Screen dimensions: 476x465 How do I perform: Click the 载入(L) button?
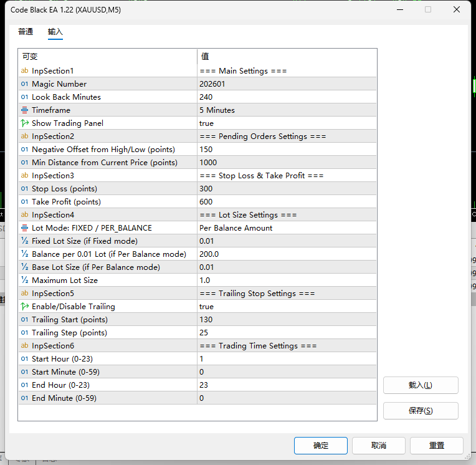(421, 385)
